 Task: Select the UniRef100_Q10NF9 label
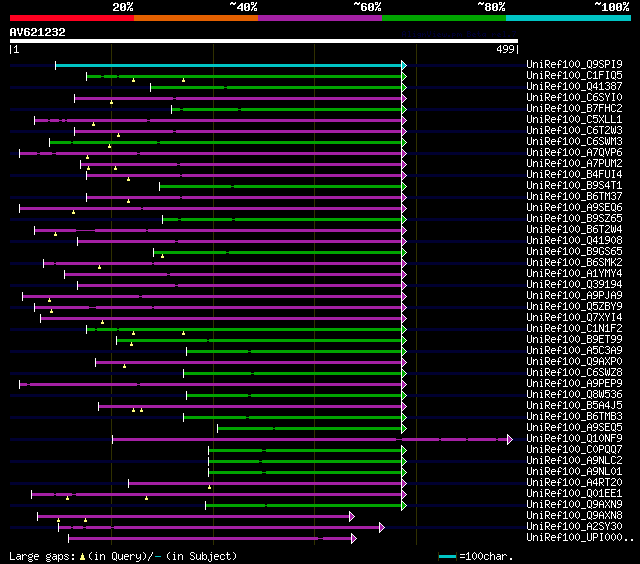(574, 439)
